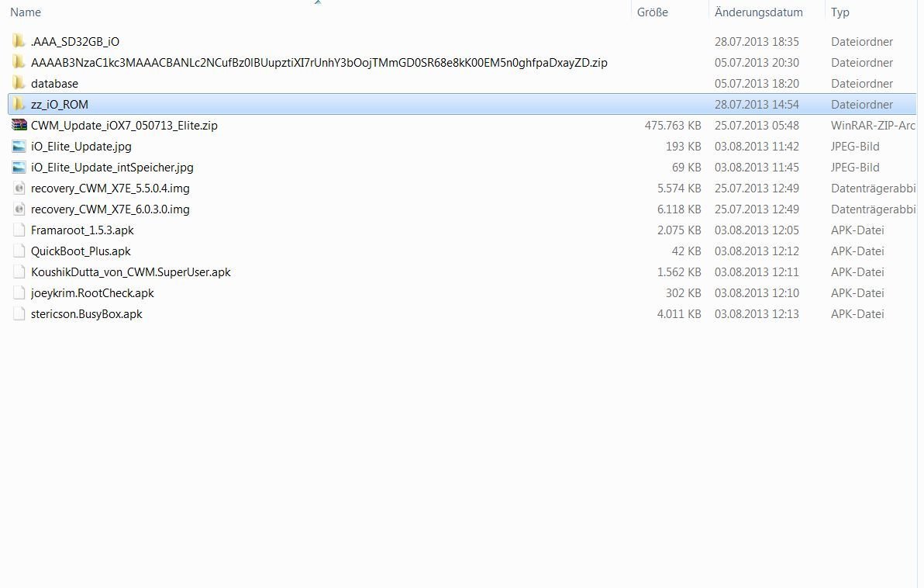Click disc icon of recovery_CWM_X7E_6.0.3.0.img

point(19,209)
